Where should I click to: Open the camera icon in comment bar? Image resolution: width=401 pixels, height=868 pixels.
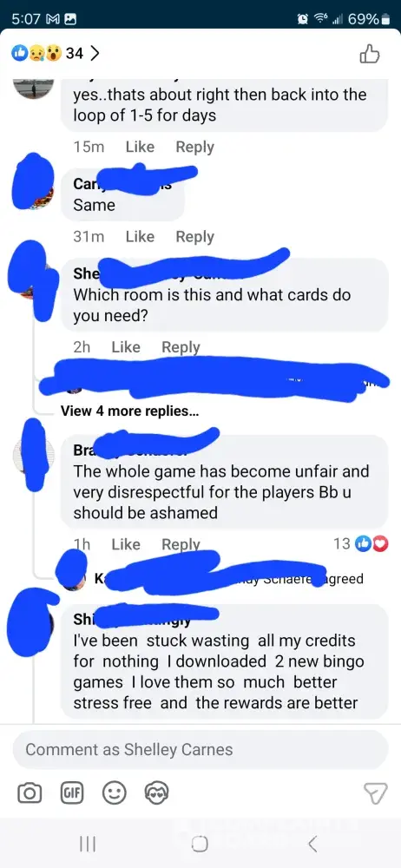click(29, 794)
